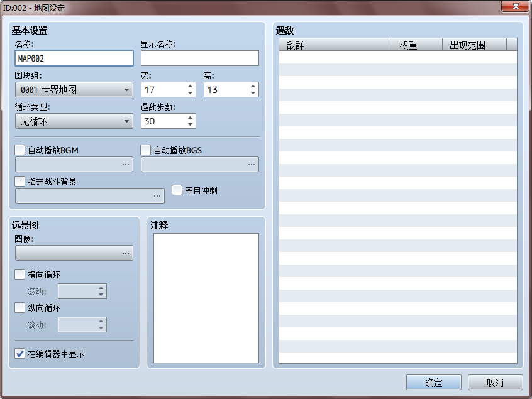532x399 pixels.
Task: Open the BGM file selector ellipsis field
Action: tap(74, 165)
